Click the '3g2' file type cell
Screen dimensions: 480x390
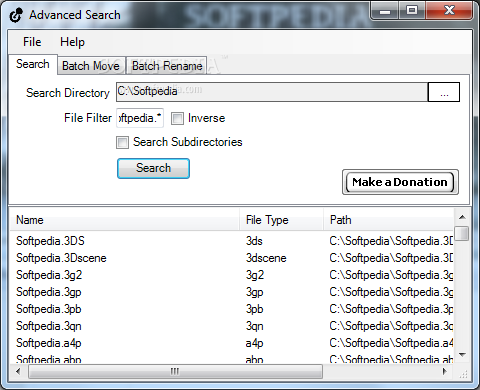pos(255,275)
